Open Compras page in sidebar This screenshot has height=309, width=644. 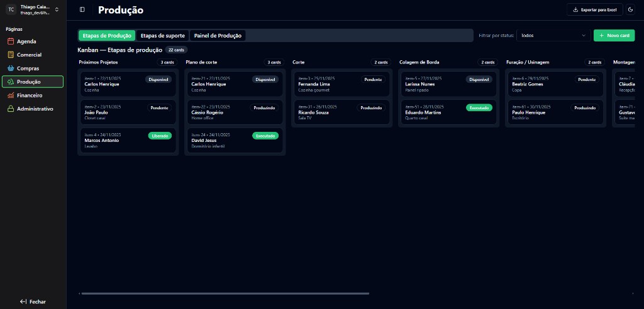click(x=33, y=68)
